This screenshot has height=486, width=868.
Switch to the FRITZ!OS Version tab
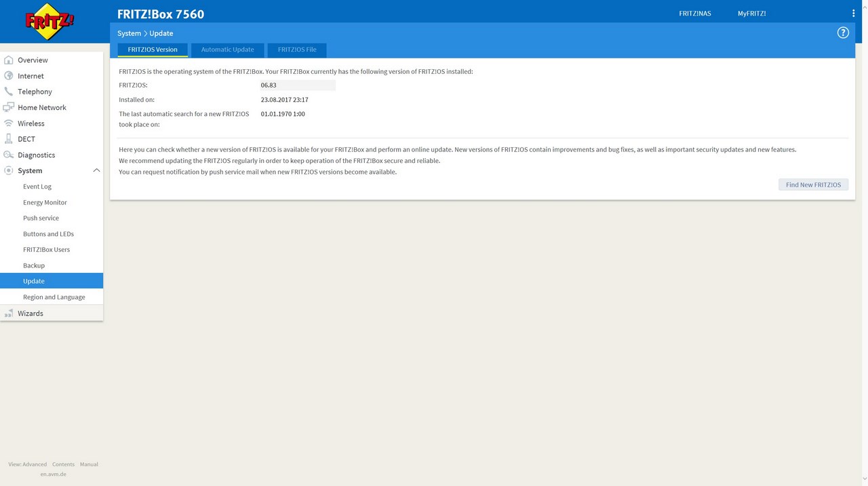(153, 50)
